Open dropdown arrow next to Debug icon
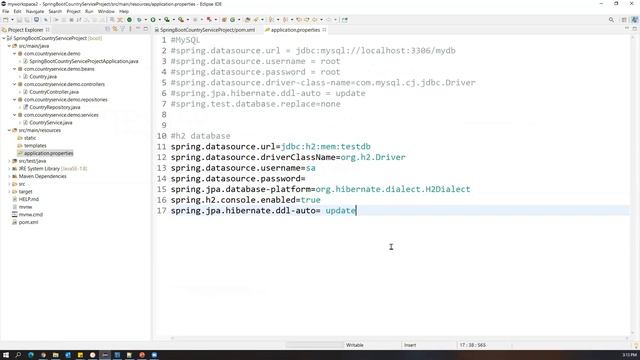 pyautogui.click(x=145, y=20)
